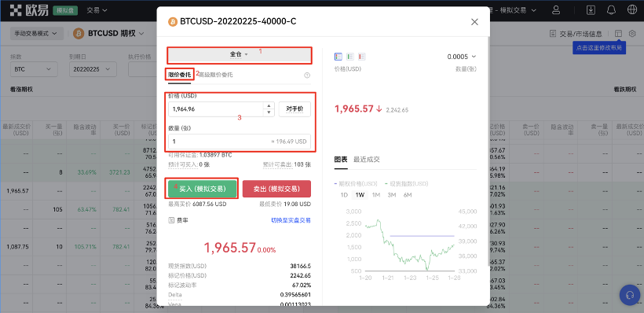Close the BTCUSD order dialog
The height and width of the screenshot is (313, 644).
[x=474, y=22]
